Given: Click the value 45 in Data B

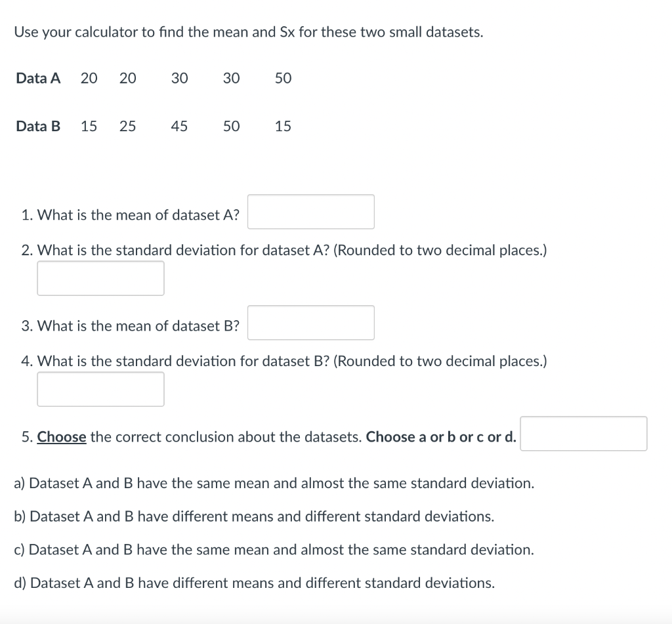Looking at the screenshot, I should (179, 127).
